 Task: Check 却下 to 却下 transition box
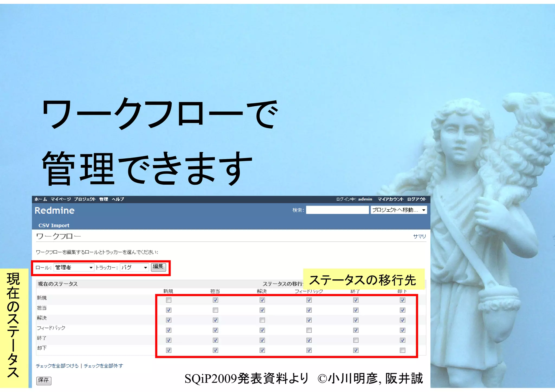(x=402, y=350)
